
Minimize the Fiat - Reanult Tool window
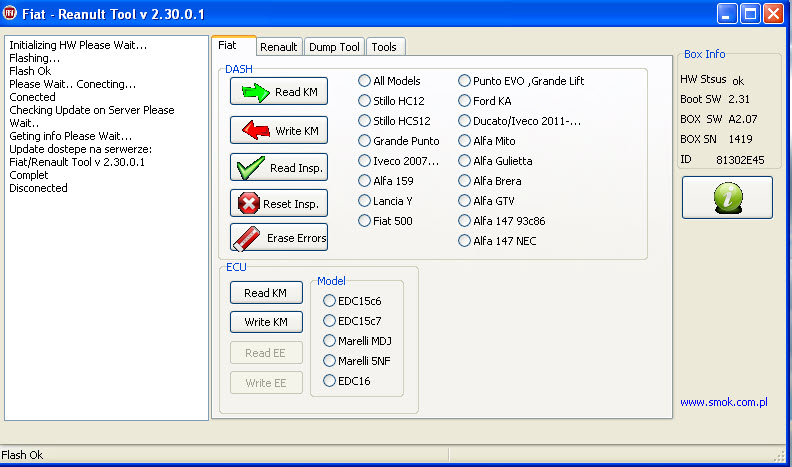pyautogui.click(x=727, y=14)
